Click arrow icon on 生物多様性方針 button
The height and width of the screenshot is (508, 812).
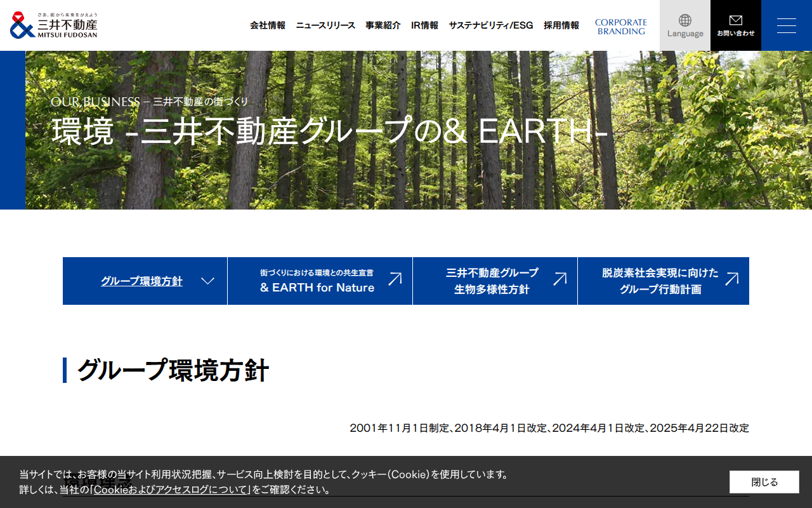point(560,279)
